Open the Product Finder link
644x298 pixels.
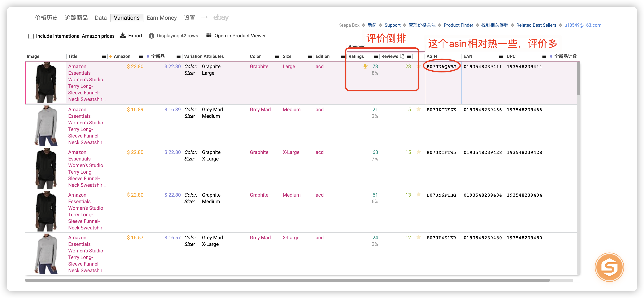(x=458, y=25)
